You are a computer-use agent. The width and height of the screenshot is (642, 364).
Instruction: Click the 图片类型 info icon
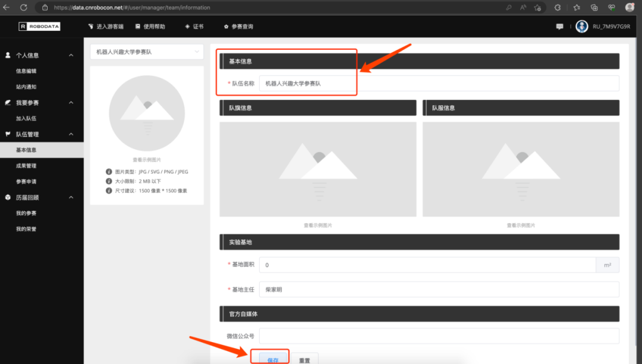click(x=109, y=172)
